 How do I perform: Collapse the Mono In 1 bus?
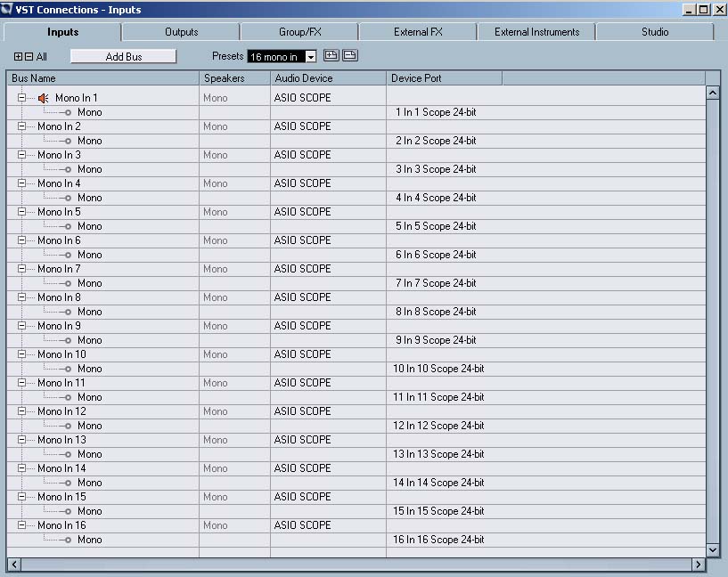click(21, 98)
